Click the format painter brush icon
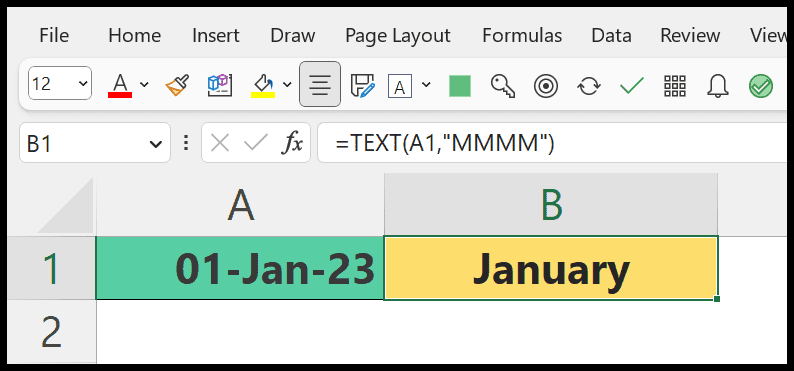 (177, 85)
